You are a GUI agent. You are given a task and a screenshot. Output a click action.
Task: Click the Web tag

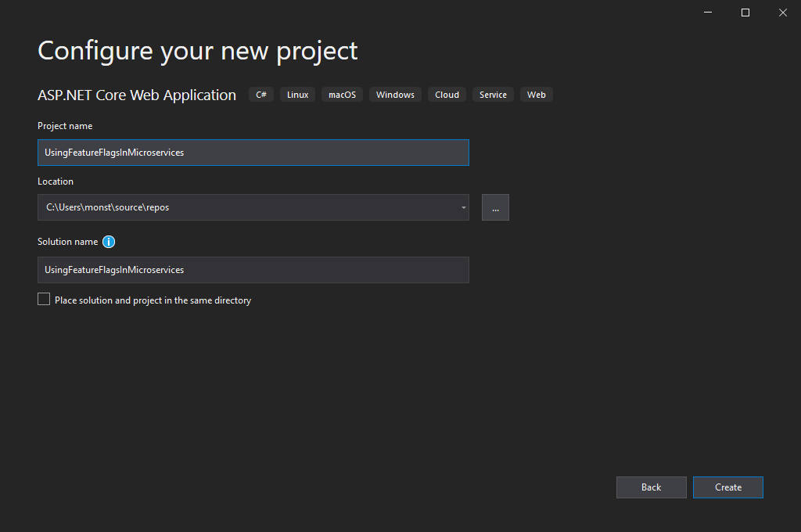coord(537,95)
